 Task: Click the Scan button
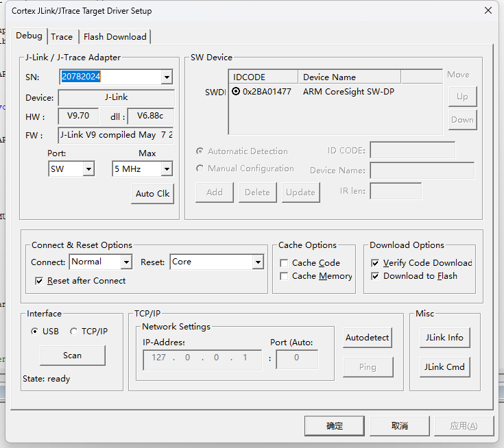click(73, 356)
